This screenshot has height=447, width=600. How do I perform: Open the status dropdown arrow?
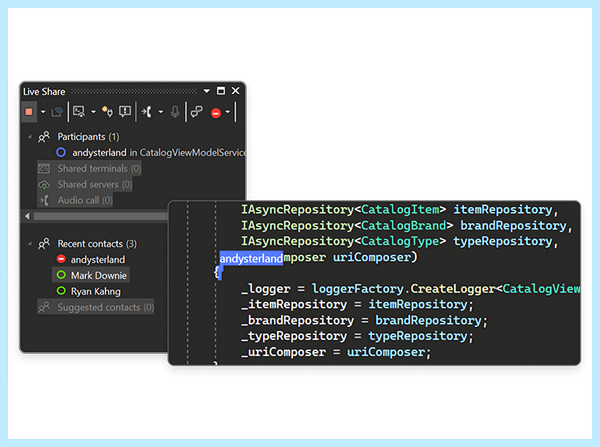(x=228, y=112)
